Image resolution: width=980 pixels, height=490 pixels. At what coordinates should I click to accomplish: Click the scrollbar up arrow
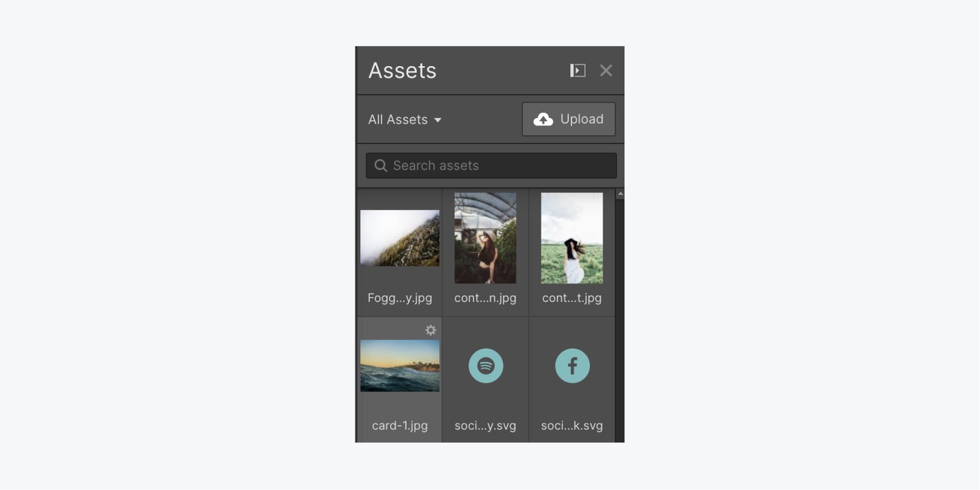620,194
